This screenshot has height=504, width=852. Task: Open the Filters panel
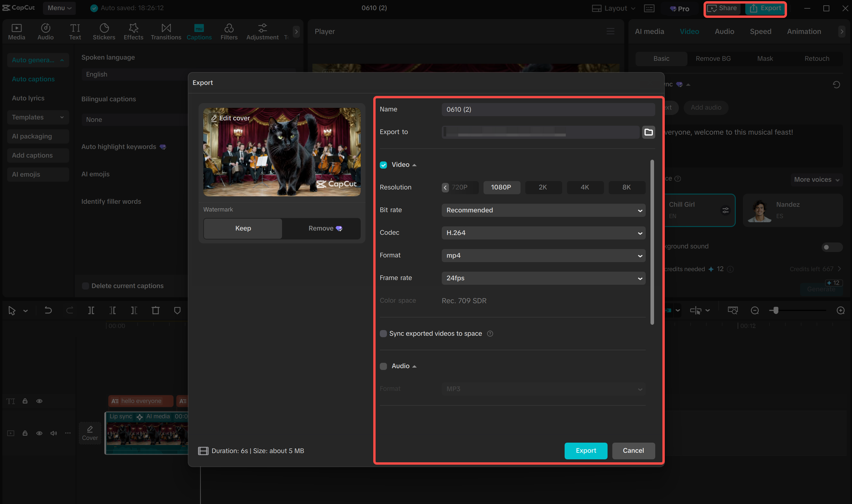[x=229, y=31]
